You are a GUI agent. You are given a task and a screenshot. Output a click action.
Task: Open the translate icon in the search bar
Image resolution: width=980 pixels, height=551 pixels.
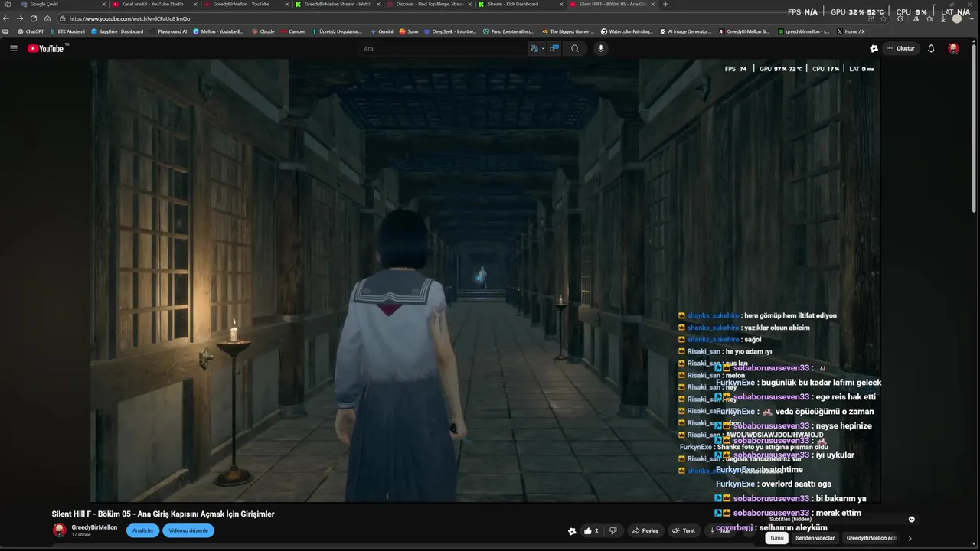(x=534, y=48)
